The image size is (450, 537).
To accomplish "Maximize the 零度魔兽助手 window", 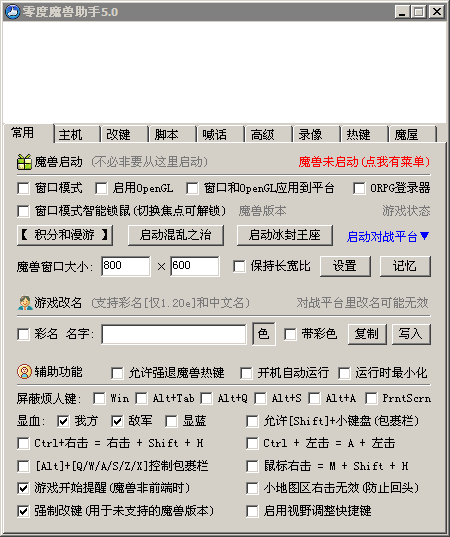I will point(418,12).
